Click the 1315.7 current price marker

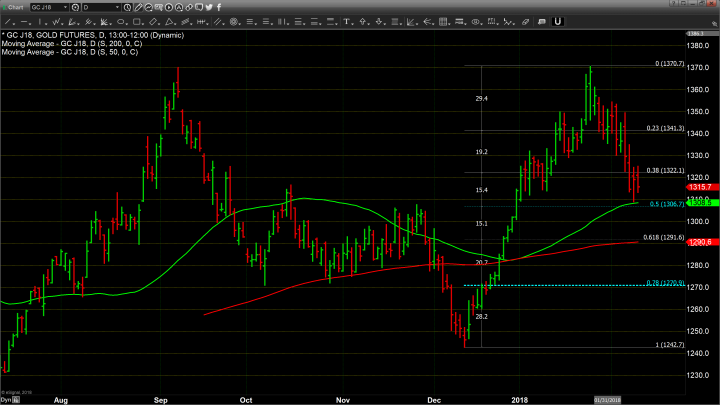tap(699, 187)
